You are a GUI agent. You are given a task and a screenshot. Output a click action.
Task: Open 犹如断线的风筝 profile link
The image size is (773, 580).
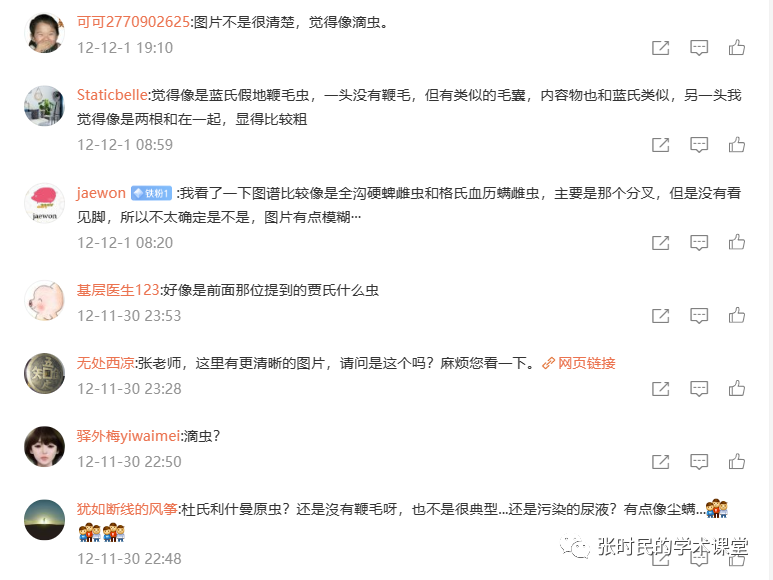[x=127, y=509]
